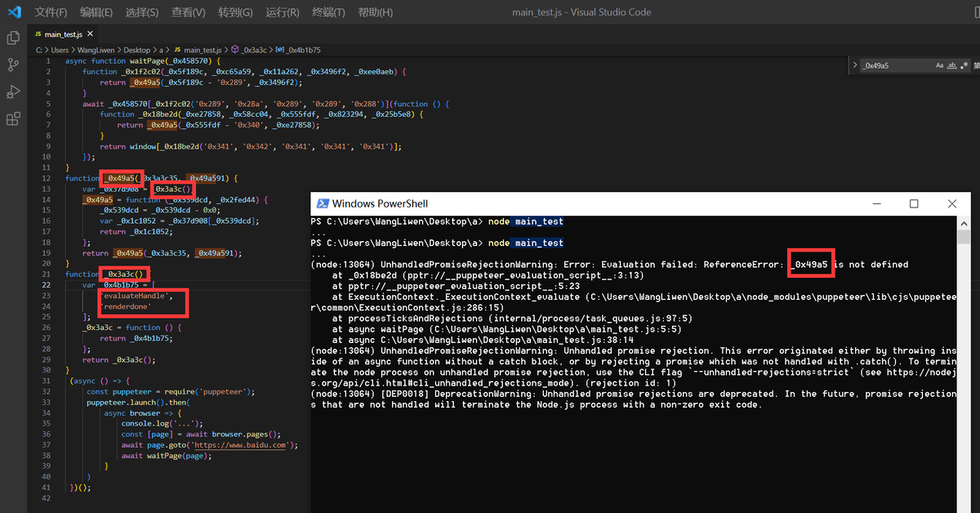Toggle whole word matching in the find widget

(952, 65)
